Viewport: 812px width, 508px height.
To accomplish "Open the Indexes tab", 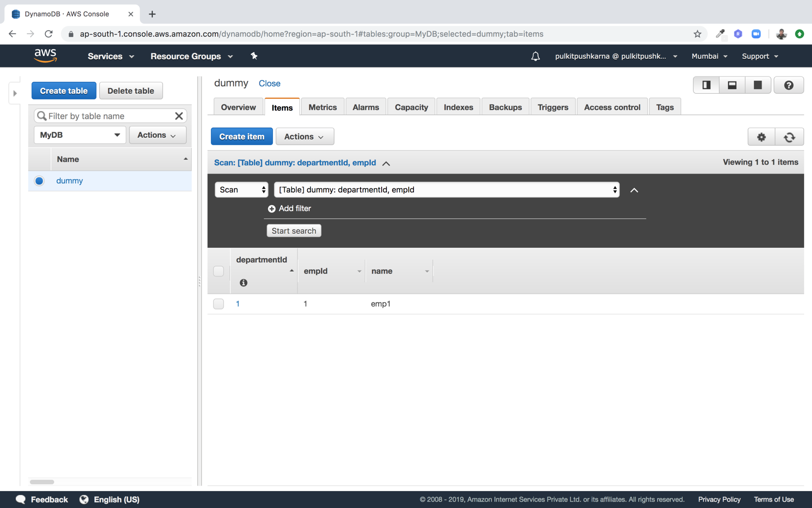I will [x=458, y=107].
